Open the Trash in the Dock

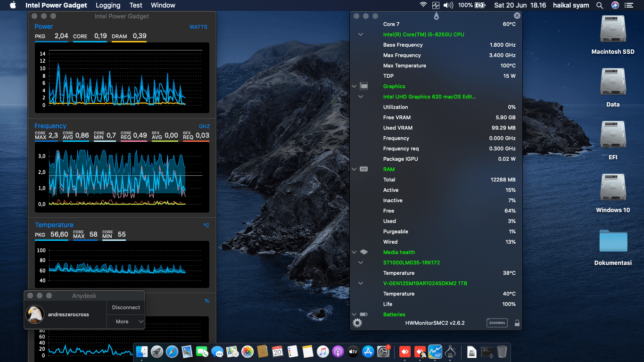tap(502, 351)
